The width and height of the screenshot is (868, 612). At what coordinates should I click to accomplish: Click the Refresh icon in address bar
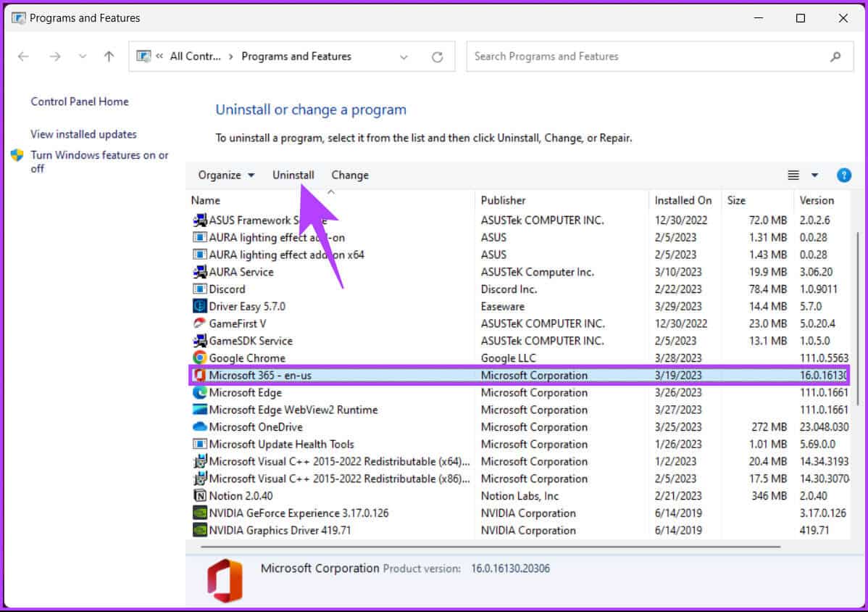pyautogui.click(x=438, y=57)
